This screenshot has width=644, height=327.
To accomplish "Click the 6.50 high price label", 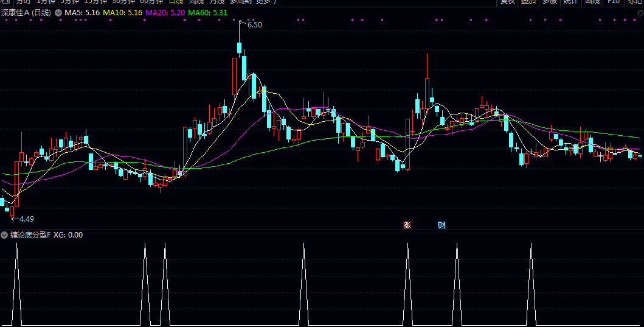I will [x=255, y=25].
